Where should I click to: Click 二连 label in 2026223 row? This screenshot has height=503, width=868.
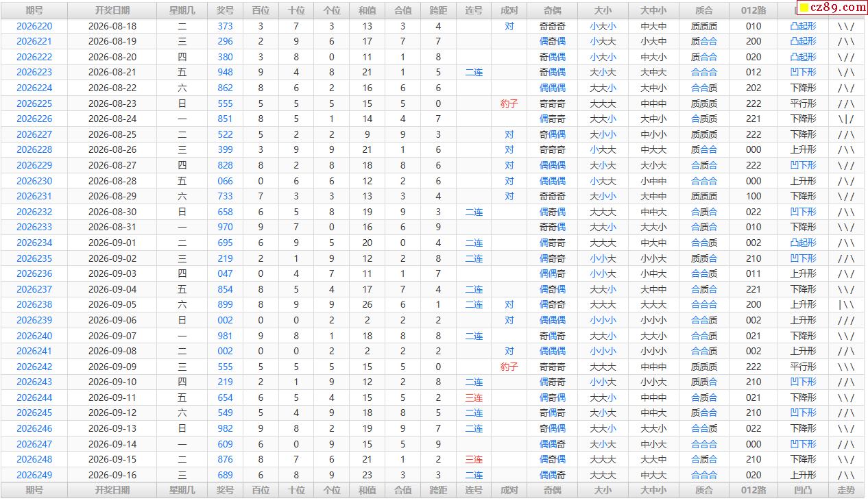pos(474,72)
